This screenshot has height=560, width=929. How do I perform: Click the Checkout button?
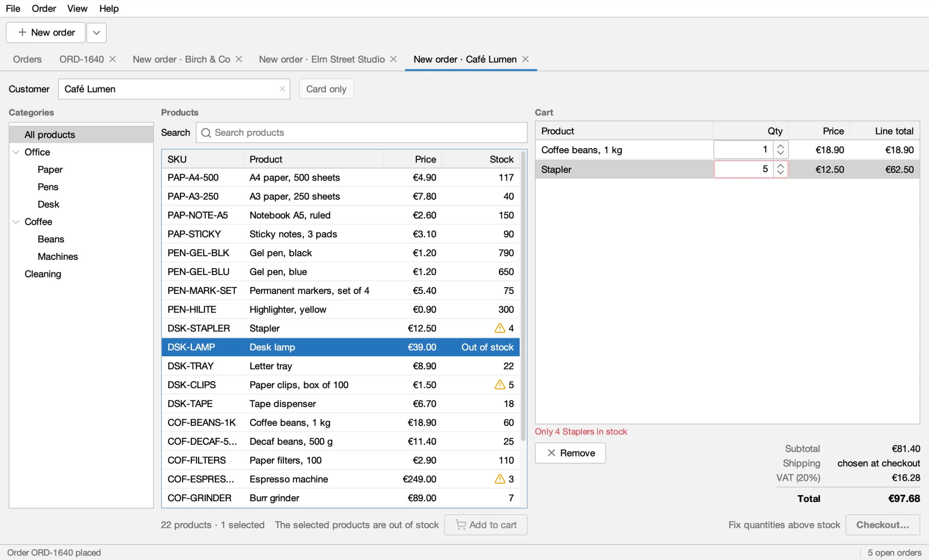[883, 525]
